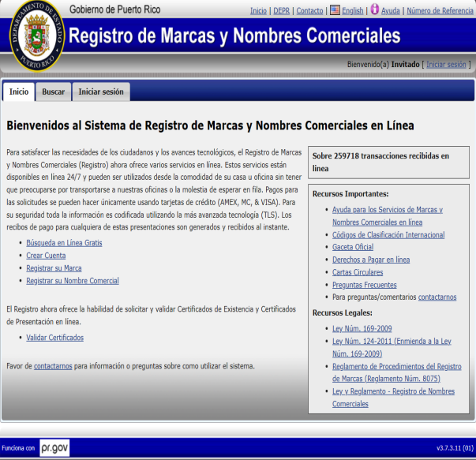Click the Invitado username text
The width and height of the screenshot is (476, 460).
coord(405,65)
